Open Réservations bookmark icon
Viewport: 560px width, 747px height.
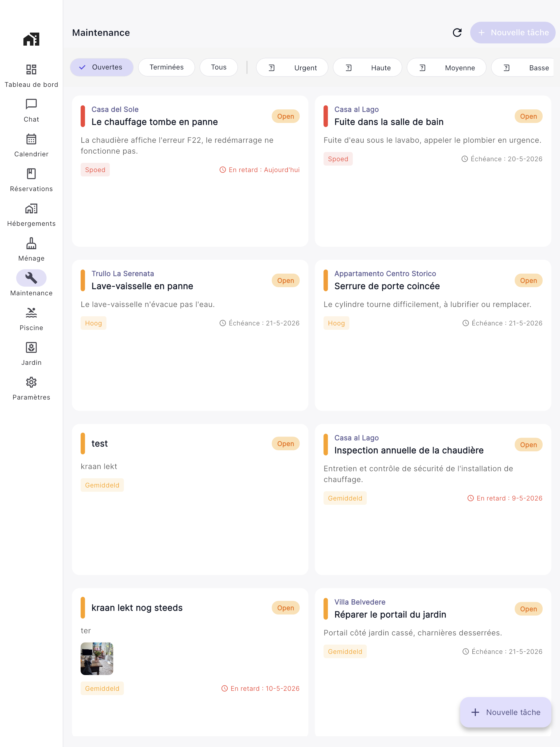[x=31, y=173]
